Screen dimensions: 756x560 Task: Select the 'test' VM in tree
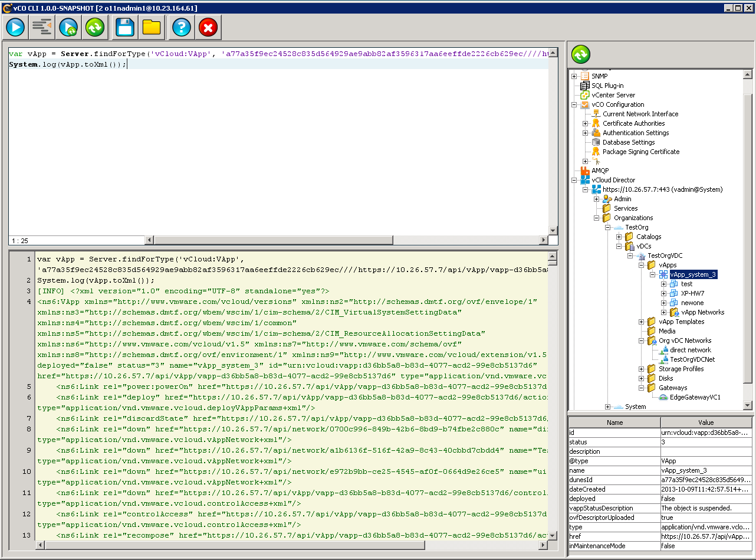click(686, 284)
